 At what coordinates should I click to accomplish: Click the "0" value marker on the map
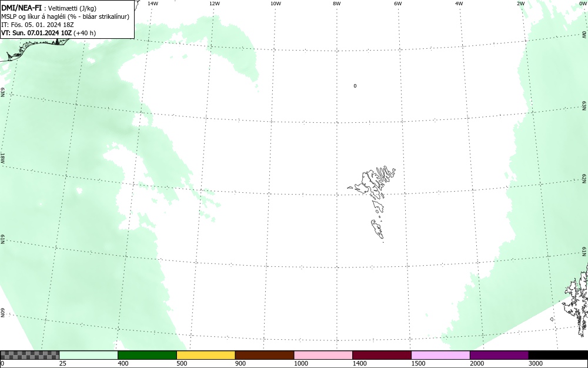pos(355,86)
